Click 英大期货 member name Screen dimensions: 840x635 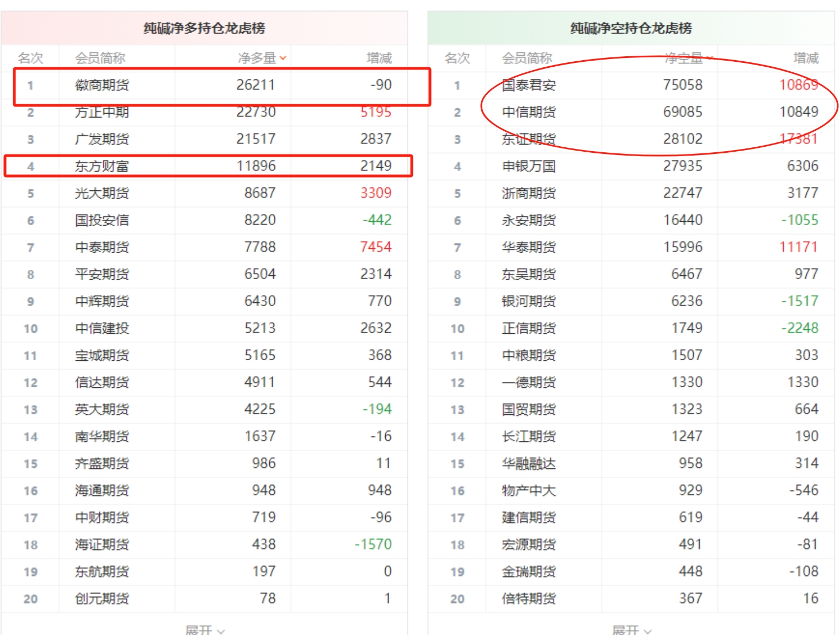pos(102,409)
